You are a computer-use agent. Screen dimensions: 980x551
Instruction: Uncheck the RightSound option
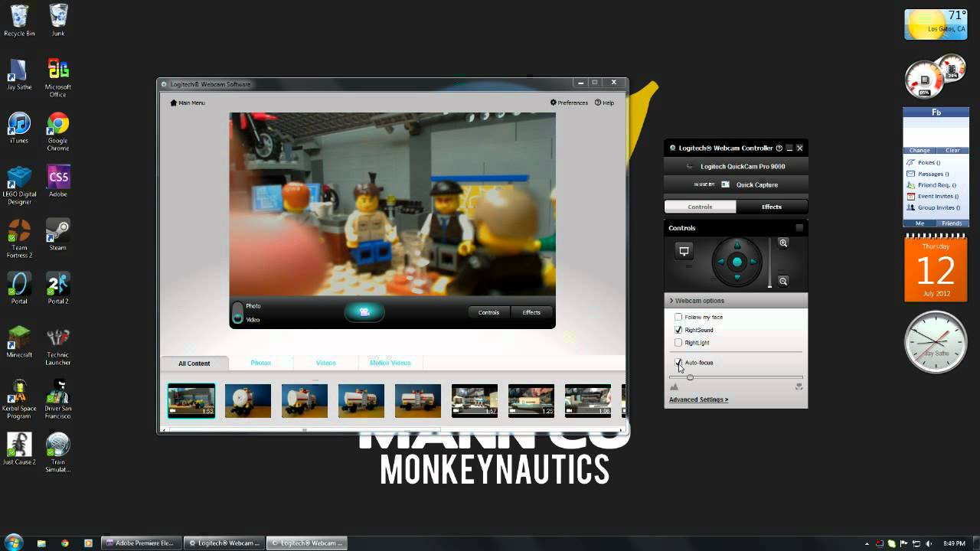coord(678,330)
